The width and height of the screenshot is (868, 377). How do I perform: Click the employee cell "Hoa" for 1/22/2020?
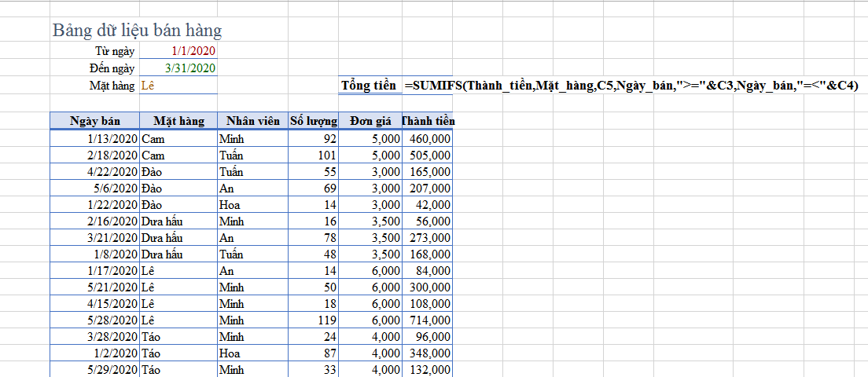[230, 205]
